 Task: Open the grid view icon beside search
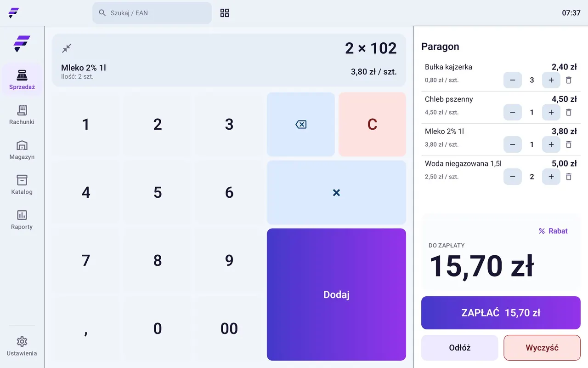point(225,13)
